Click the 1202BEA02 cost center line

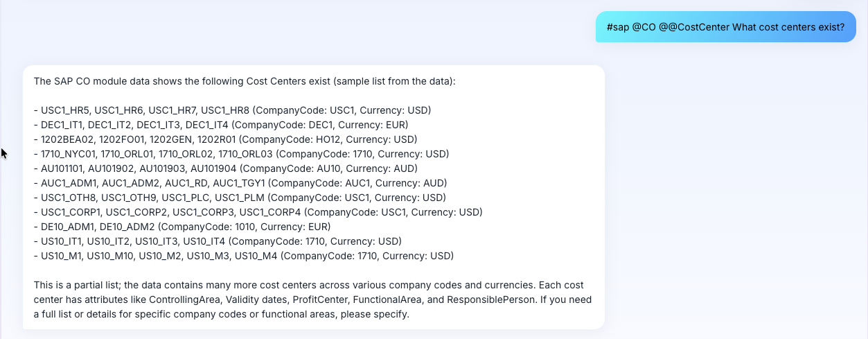(x=225, y=139)
